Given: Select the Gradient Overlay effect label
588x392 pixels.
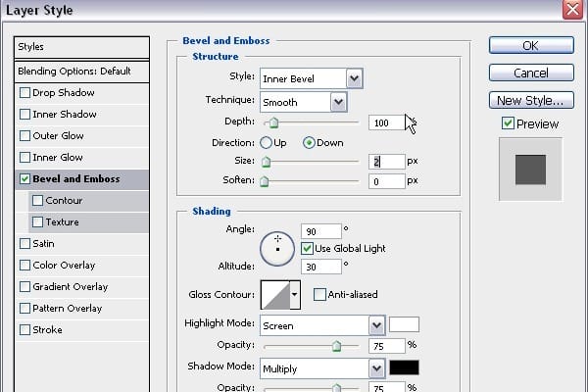Looking at the screenshot, I should [x=71, y=286].
